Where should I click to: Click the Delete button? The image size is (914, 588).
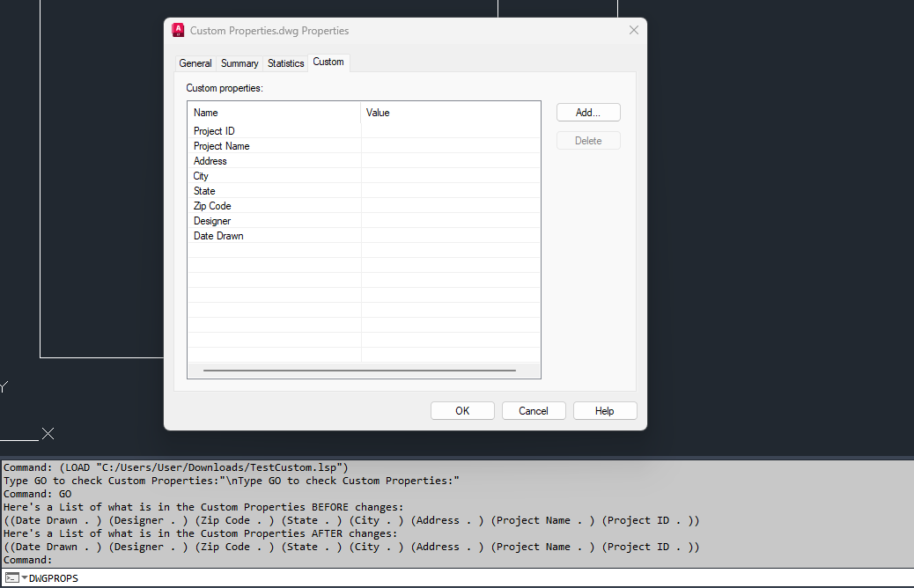pyautogui.click(x=587, y=140)
